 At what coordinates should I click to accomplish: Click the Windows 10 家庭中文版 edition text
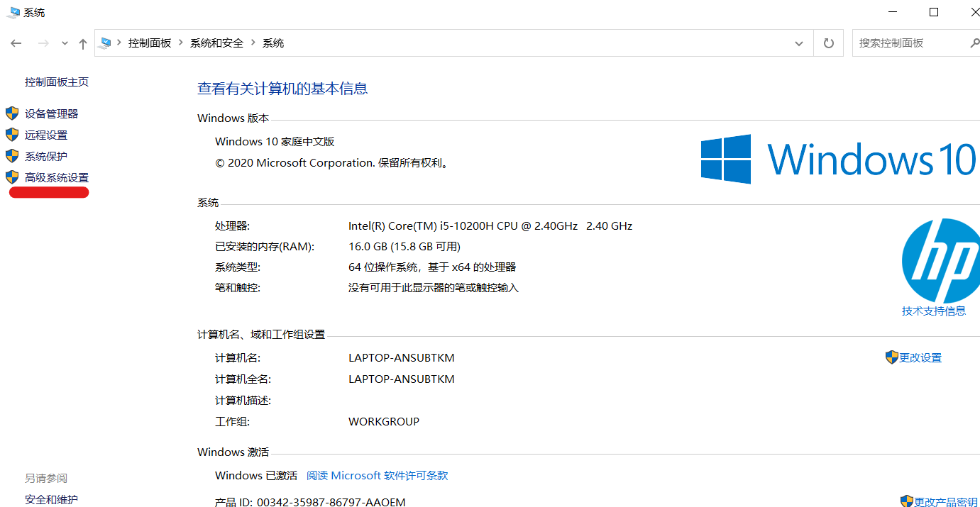pyautogui.click(x=275, y=142)
